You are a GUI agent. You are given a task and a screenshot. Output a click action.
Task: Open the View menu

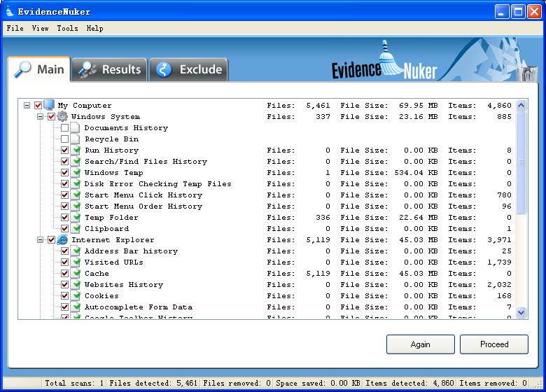(40, 28)
